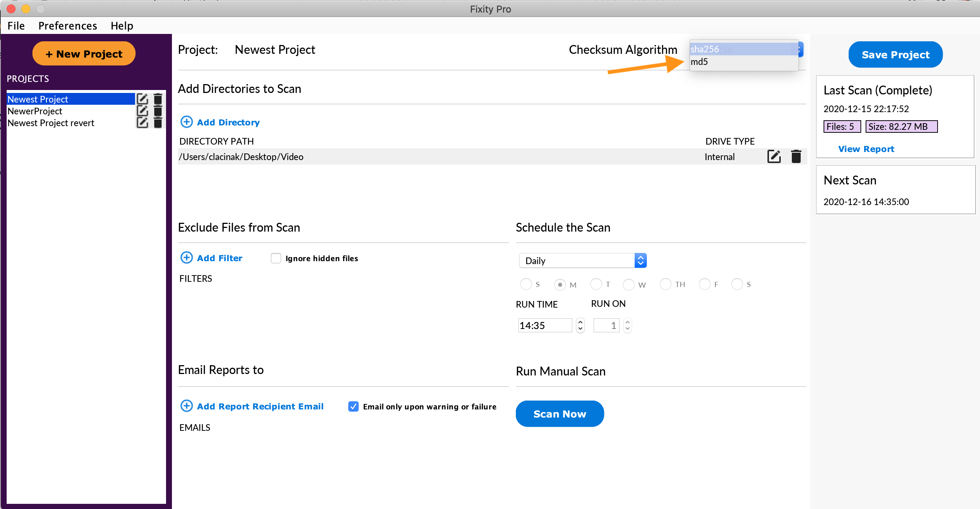Click the Newest Project title text

pos(275,50)
